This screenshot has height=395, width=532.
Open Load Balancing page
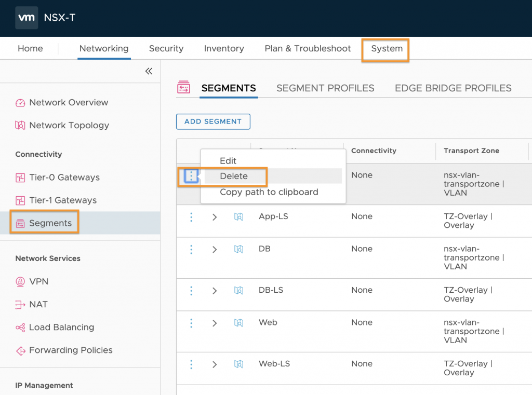click(x=61, y=327)
